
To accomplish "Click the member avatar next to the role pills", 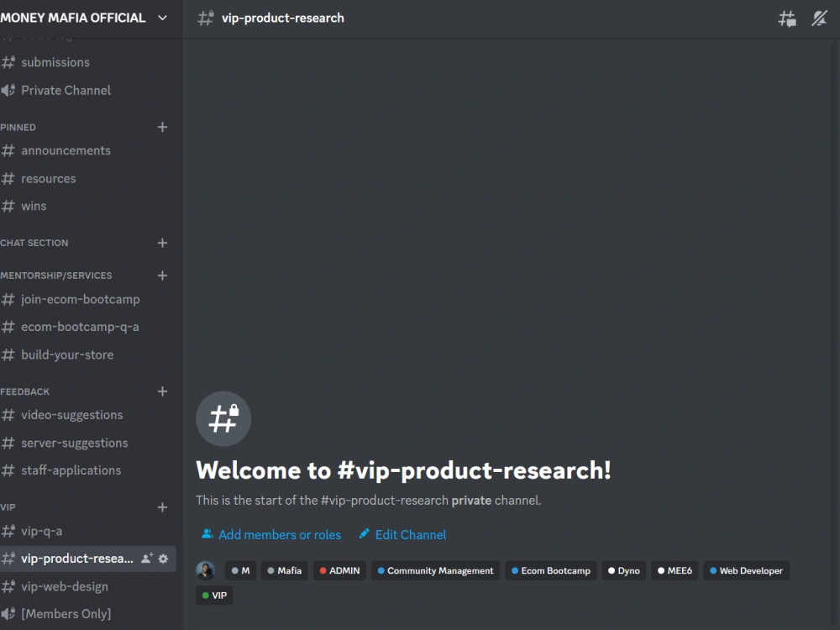I will (206, 570).
